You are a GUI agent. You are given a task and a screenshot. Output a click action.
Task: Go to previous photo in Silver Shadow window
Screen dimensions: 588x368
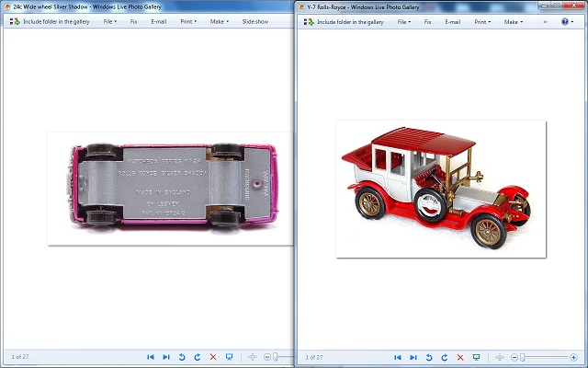point(151,356)
